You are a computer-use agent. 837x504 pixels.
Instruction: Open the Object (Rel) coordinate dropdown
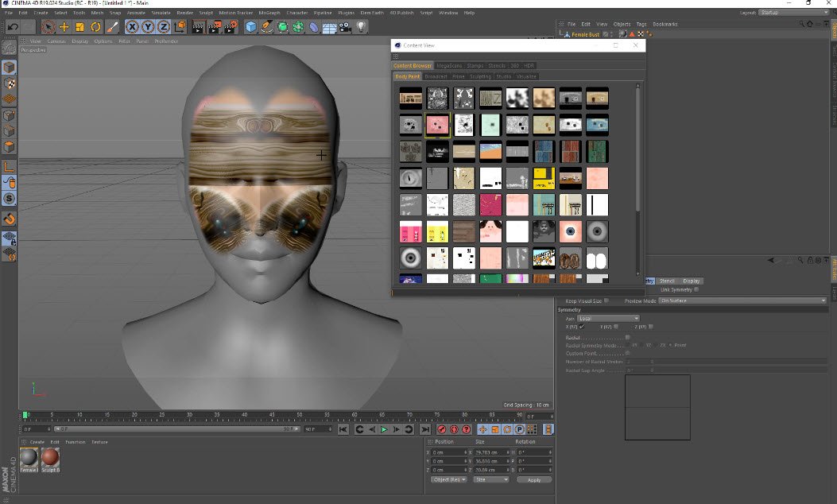[x=448, y=479]
